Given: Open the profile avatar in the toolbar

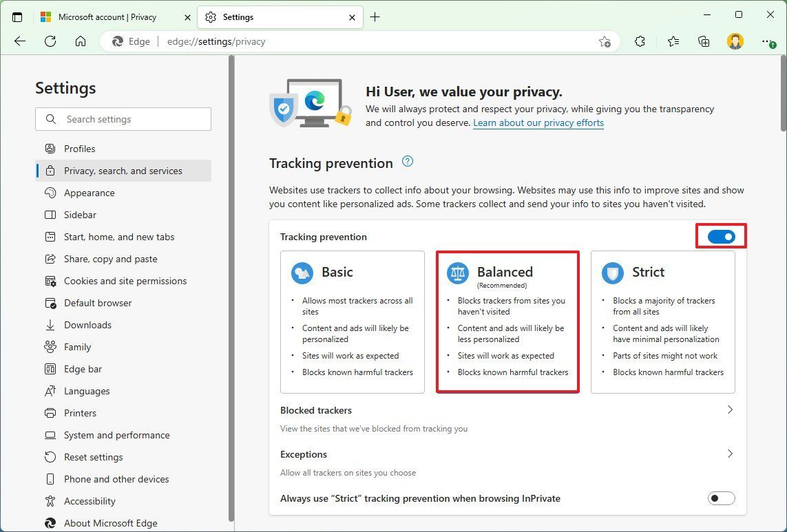Looking at the screenshot, I should [x=735, y=41].
